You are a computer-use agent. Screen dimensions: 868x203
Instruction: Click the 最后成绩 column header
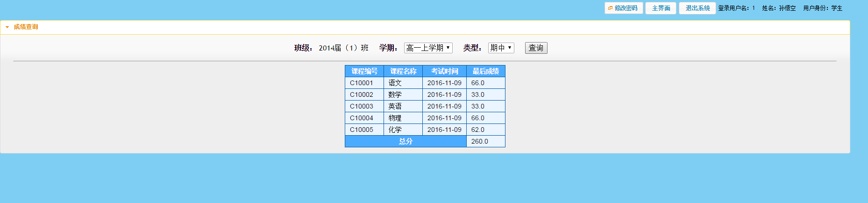(485, 71)
